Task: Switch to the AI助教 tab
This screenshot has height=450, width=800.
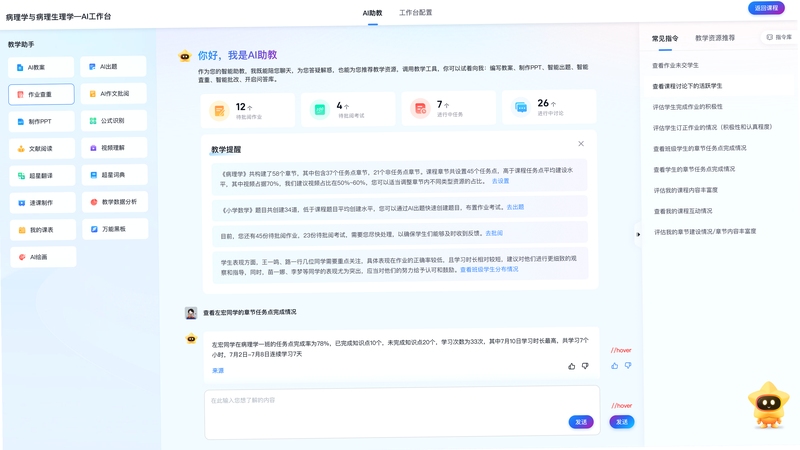Action: pyautogui.click(x=372, y=13)
